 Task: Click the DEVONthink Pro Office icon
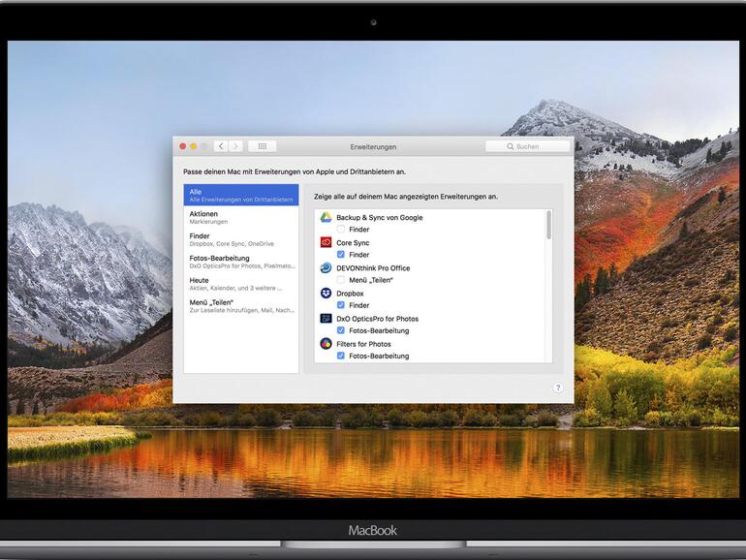pyautogui.click(x=326, y=267)
